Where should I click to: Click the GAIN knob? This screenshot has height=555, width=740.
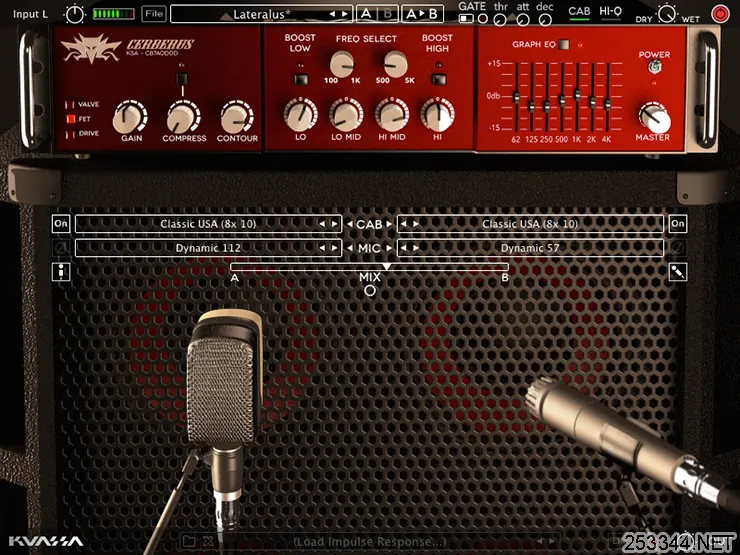coord(129,118)
